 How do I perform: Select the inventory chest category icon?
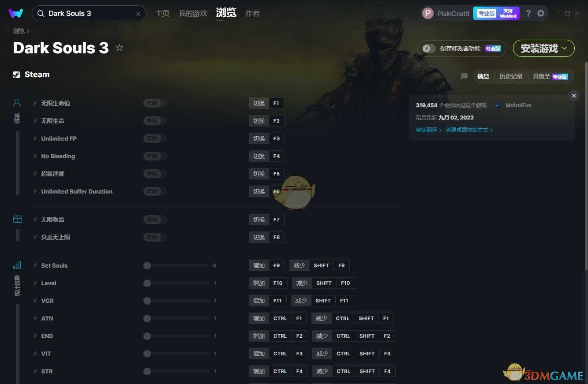(x=17, y=219)
